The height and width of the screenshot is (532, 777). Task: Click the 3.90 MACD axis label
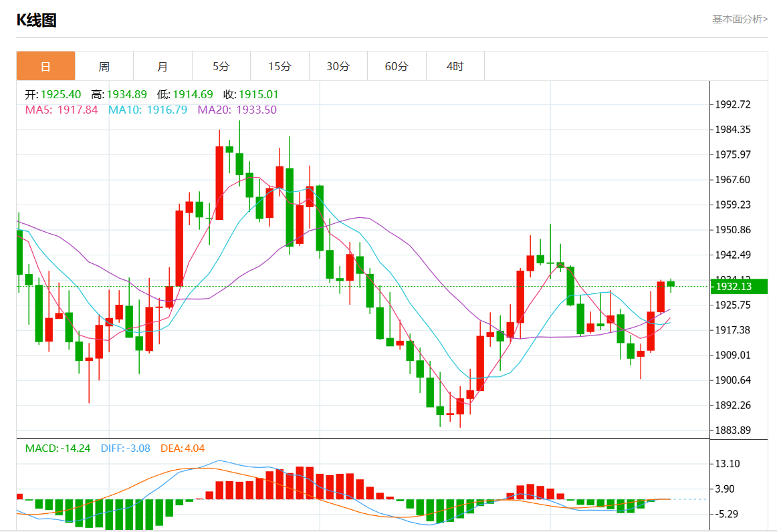pos(724,489)
